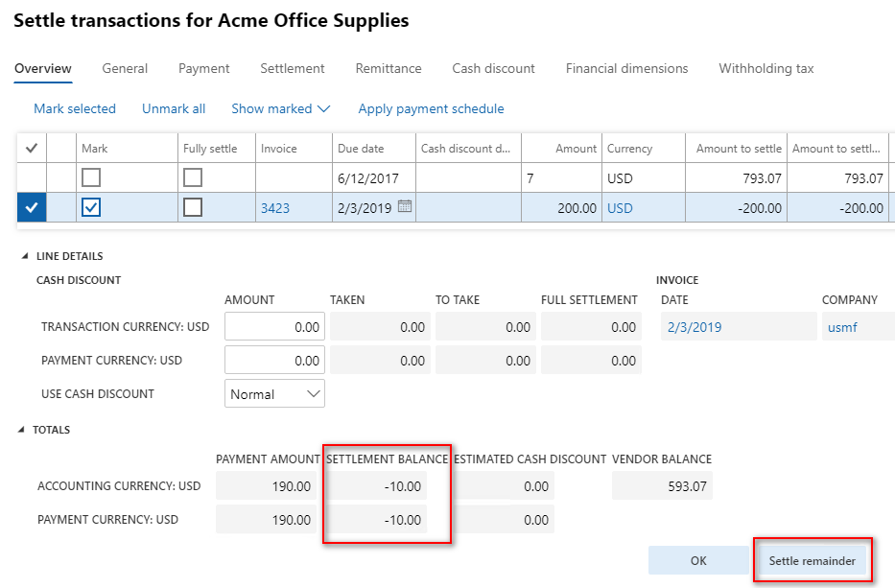Open invoice 3423 link
This screenshot has height=588, width=895.
click(x=274, y=208)
